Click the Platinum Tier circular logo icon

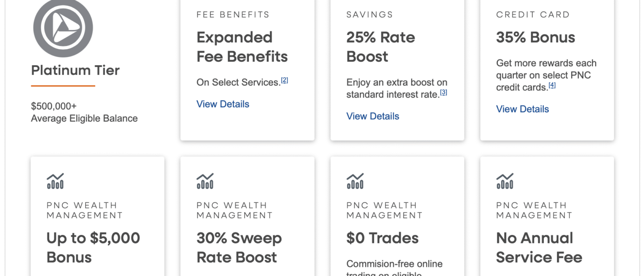pyautogui.click(x=63, y=27)
